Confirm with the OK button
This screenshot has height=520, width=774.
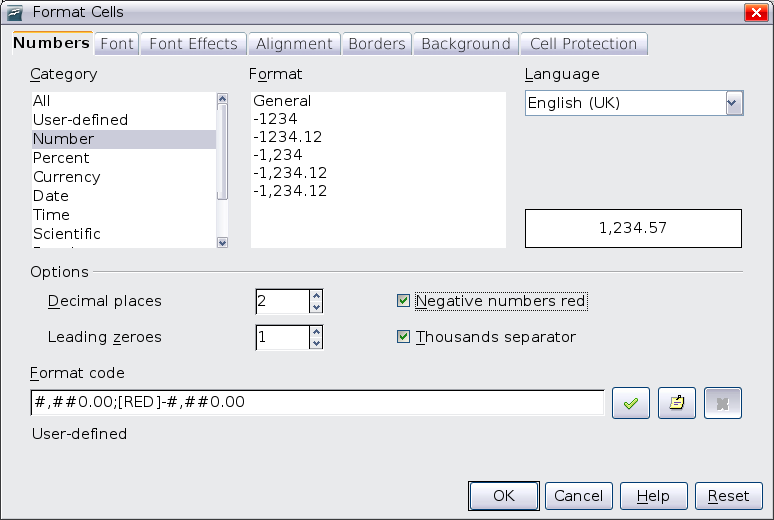click(x=503, y=496)
